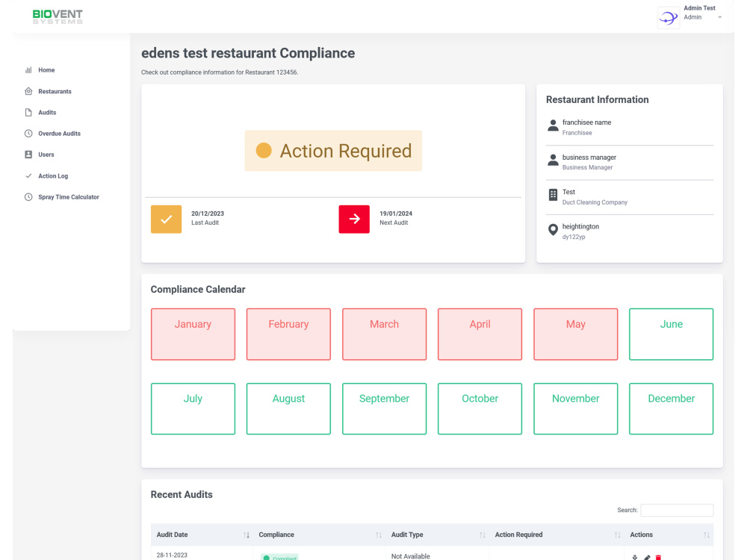Navigate to the Users section
The image size is (747, 560).
[x=46, y=155]
